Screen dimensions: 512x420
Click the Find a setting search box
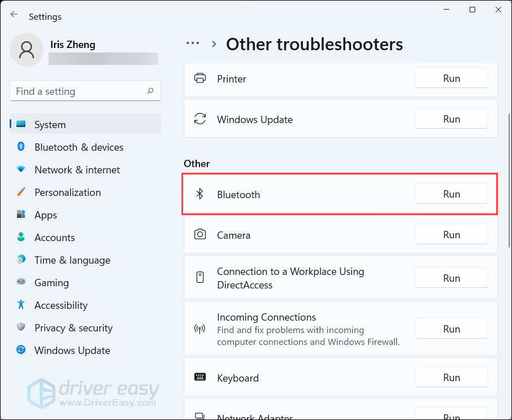click(79, 91)
